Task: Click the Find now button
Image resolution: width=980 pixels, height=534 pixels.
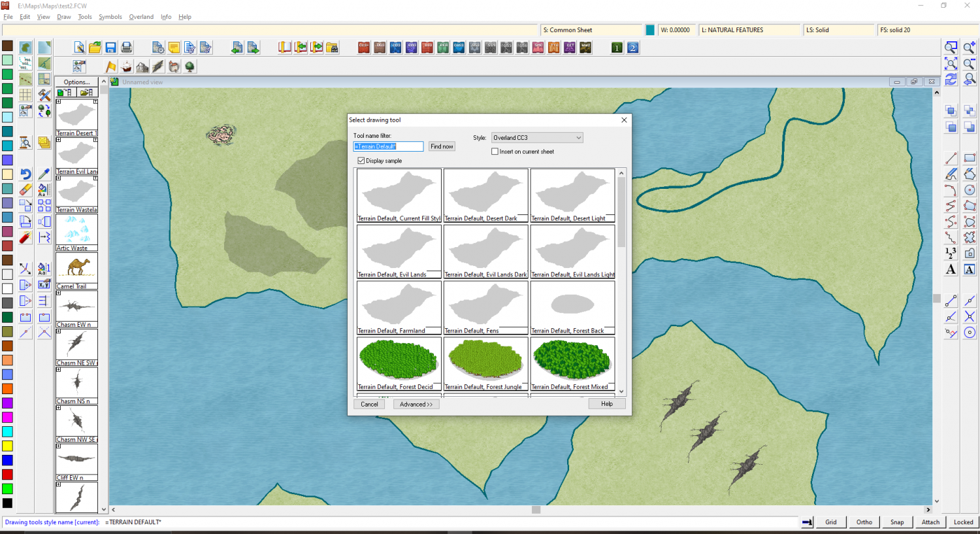Action: pos(442,146)
